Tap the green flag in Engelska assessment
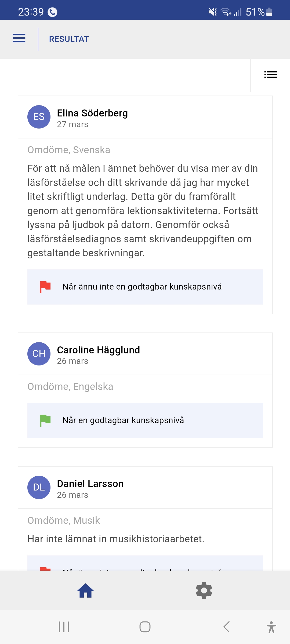This screenshot has height=644, width=290. tap(45, 420)
